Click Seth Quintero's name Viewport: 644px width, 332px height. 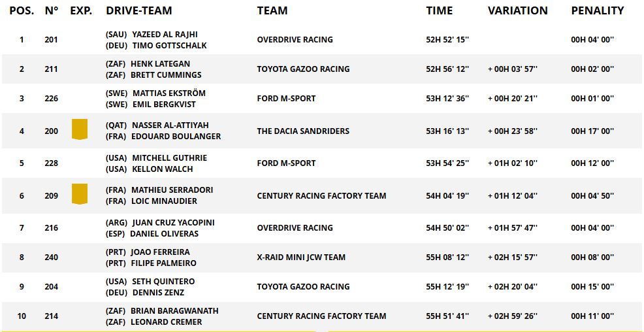point(163,282)
